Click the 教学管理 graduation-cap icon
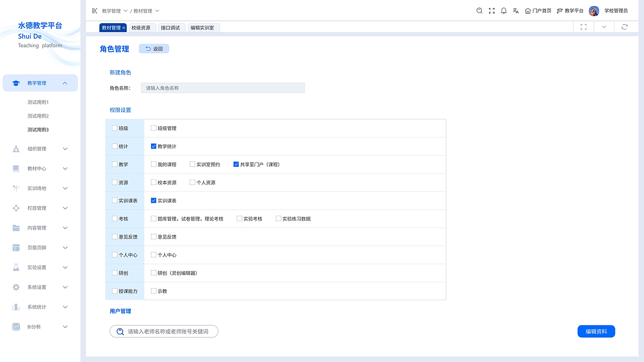The width and height of the screenshot is (644, 362). (15, 82)
